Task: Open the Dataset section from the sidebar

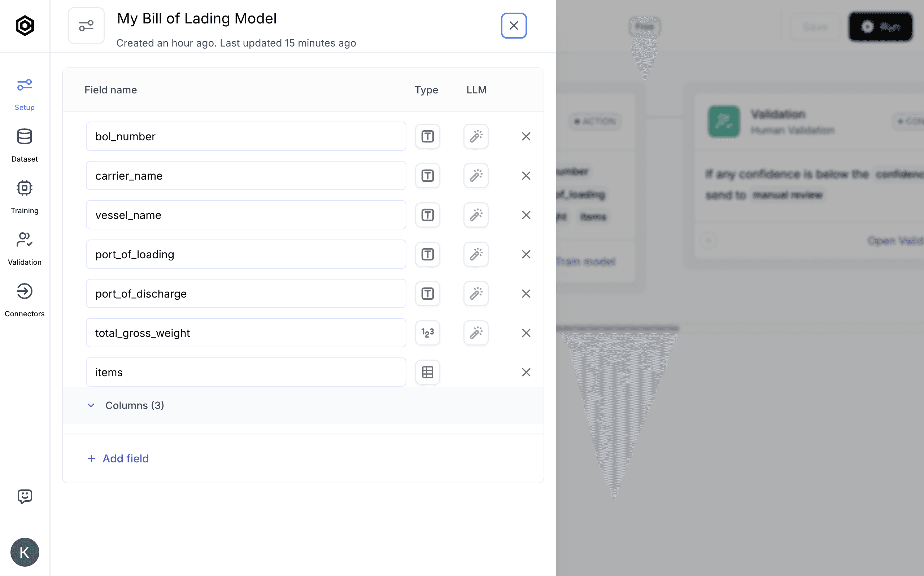Action: [25, 145]
